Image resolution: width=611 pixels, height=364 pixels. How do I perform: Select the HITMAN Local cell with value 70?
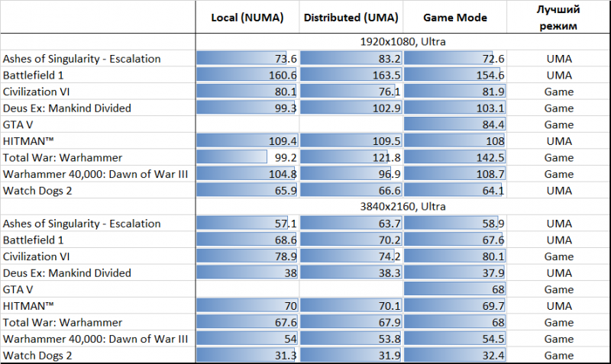pos(247,305)
